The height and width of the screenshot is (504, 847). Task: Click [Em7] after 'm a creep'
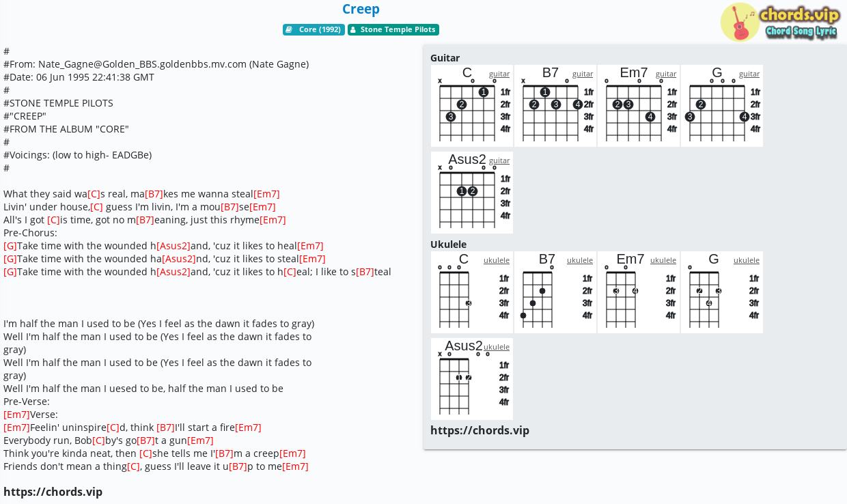click(x=292, y=453)
